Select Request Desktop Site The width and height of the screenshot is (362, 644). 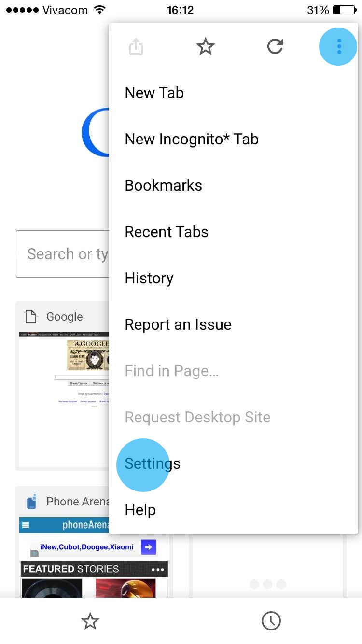click(x=197, y=417)
